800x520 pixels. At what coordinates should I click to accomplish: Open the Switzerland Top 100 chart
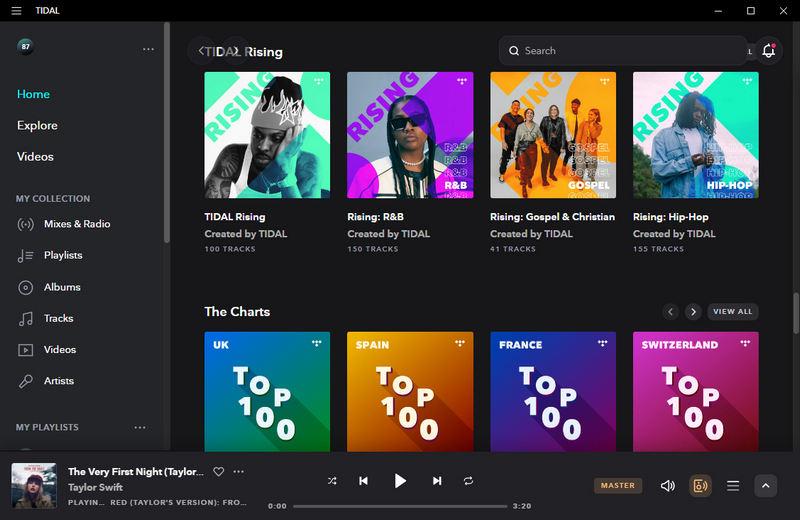pos(696,391)
